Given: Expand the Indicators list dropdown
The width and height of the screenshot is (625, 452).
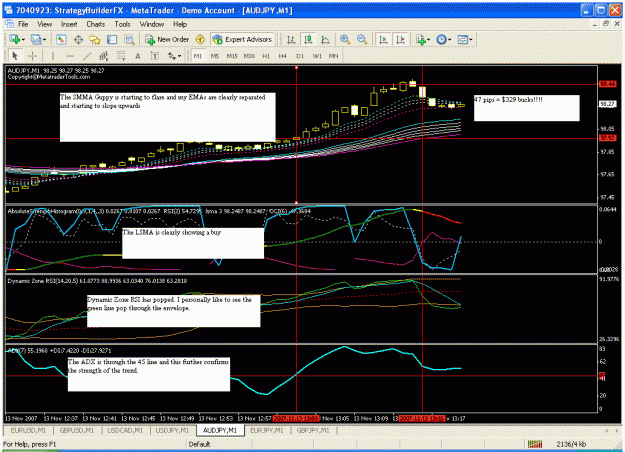Looking at the screenshot, I should click(x=428, y=40).
